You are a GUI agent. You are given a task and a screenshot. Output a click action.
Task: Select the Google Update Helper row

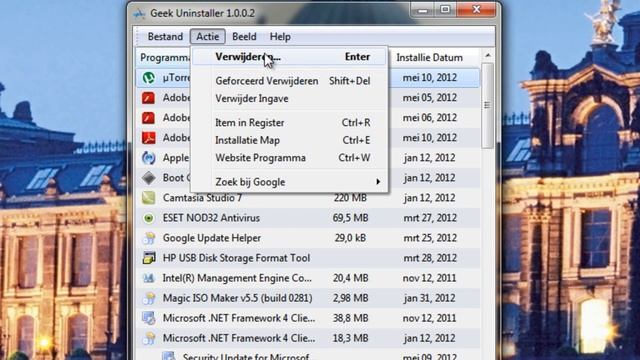point(308,238)
